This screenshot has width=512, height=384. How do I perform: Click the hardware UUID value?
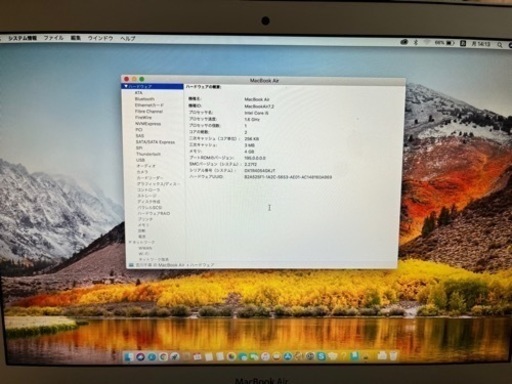click(288, 177)
